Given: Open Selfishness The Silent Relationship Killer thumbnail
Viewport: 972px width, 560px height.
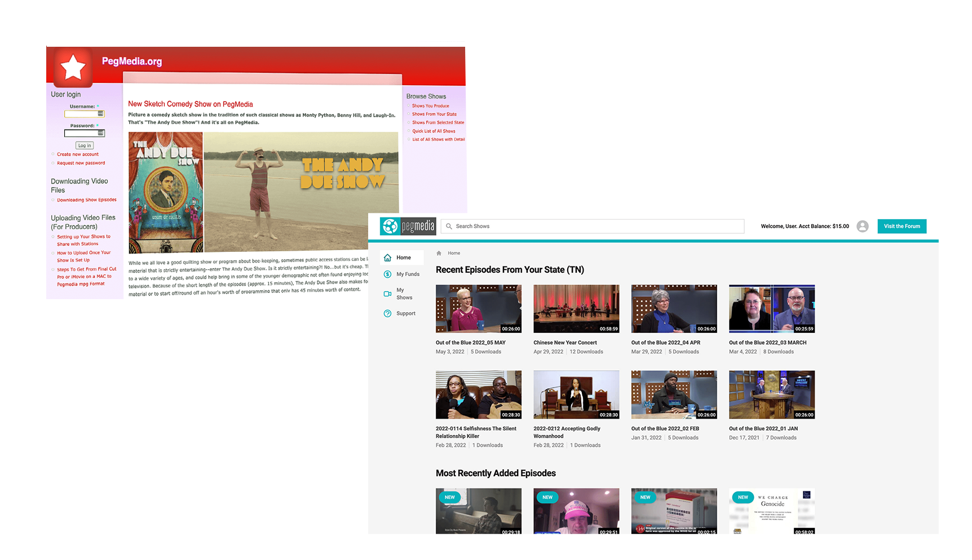Looking at the screenshot, I should pyautogui.click(x=479, y=395).
